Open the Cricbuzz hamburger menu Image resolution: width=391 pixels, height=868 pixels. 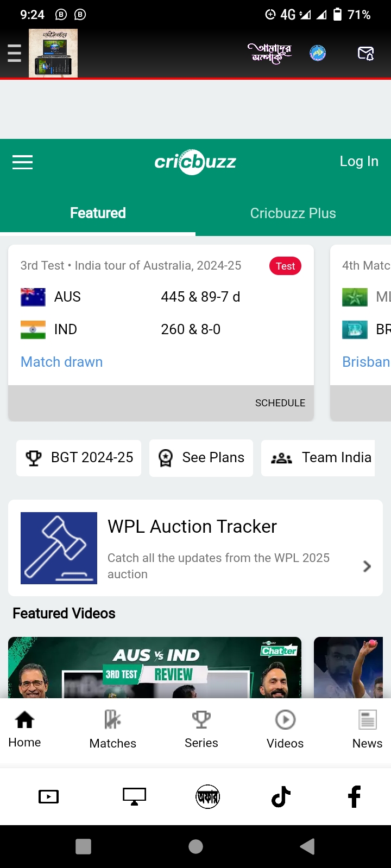[x=22, y=162]
